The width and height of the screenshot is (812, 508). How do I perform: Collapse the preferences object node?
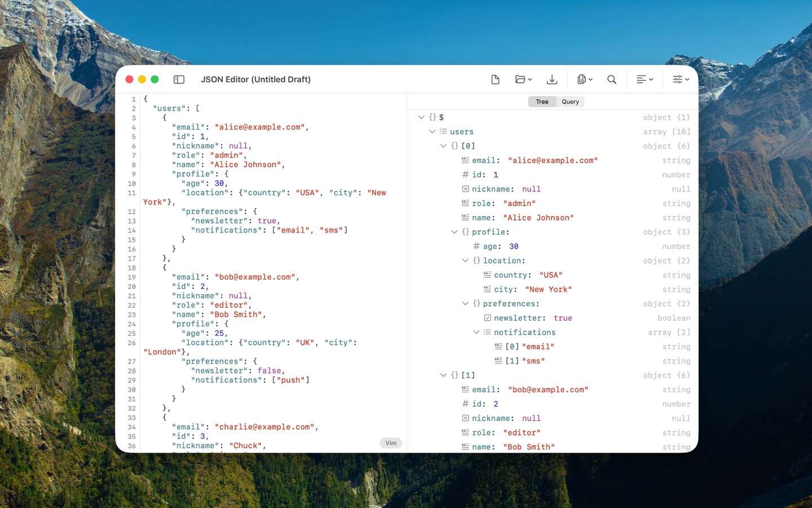[465, 304]
